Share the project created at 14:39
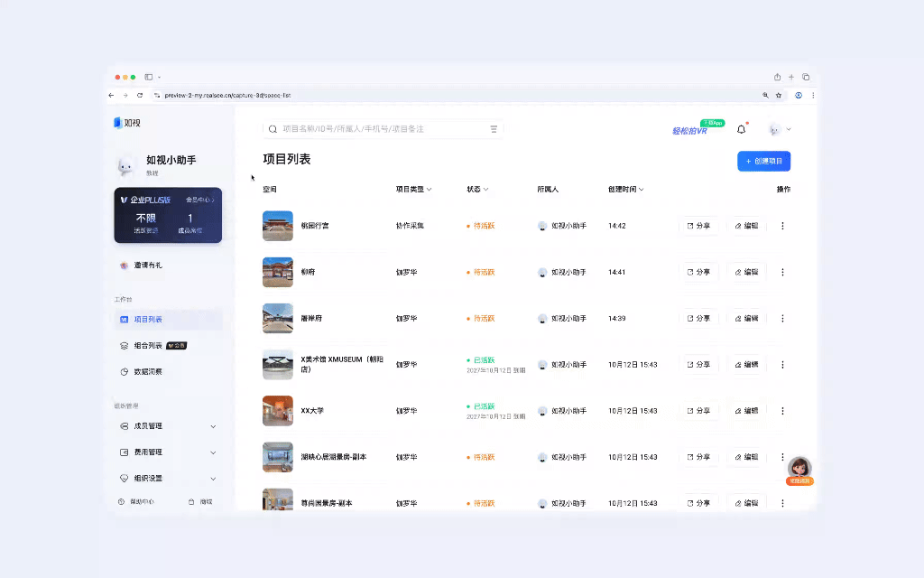 [x=699, y=319]
